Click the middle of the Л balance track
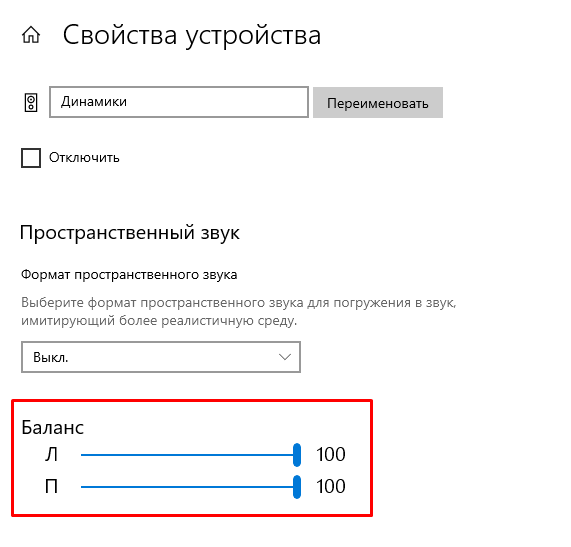 click(x=189, y=455)
